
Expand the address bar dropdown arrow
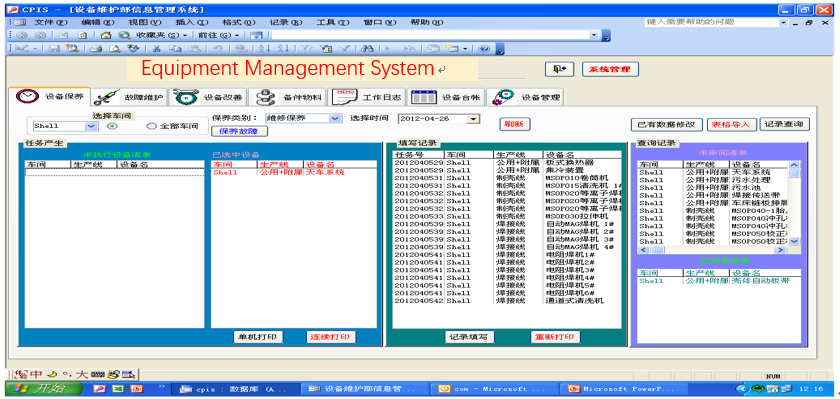594,35
